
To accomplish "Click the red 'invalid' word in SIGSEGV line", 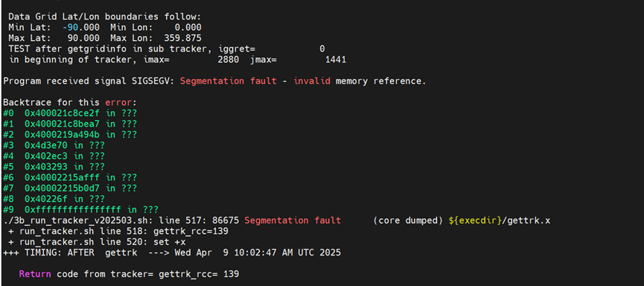I will pos(312,81).
